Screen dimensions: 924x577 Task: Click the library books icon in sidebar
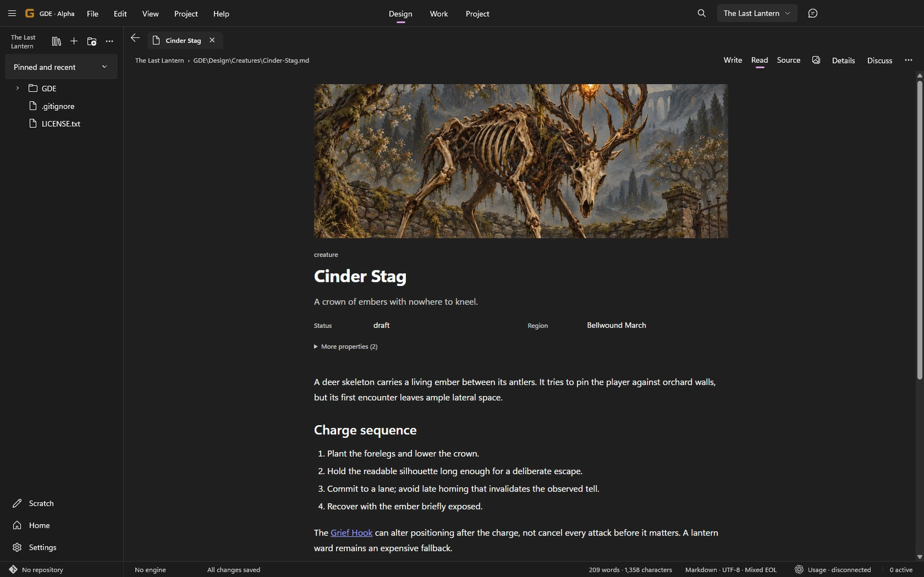(x=56, y=41)
